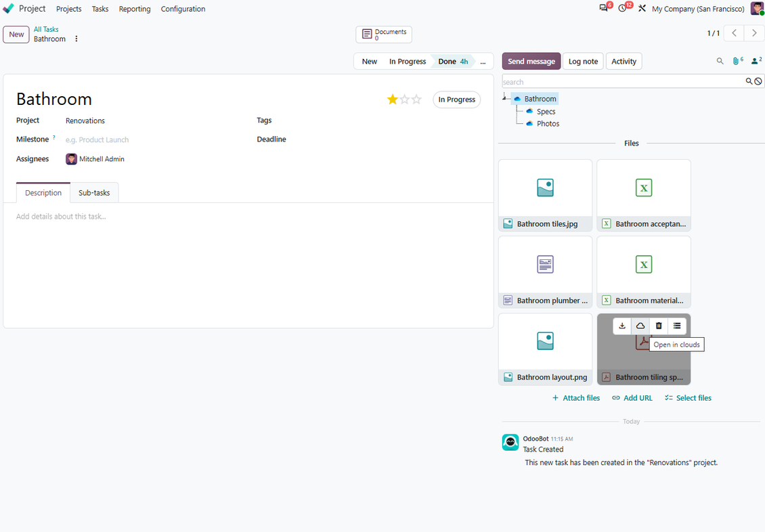Click the OdooBot avatar in chatter
This screenshot has height=532, width=765.
click(x=510, y=442)
